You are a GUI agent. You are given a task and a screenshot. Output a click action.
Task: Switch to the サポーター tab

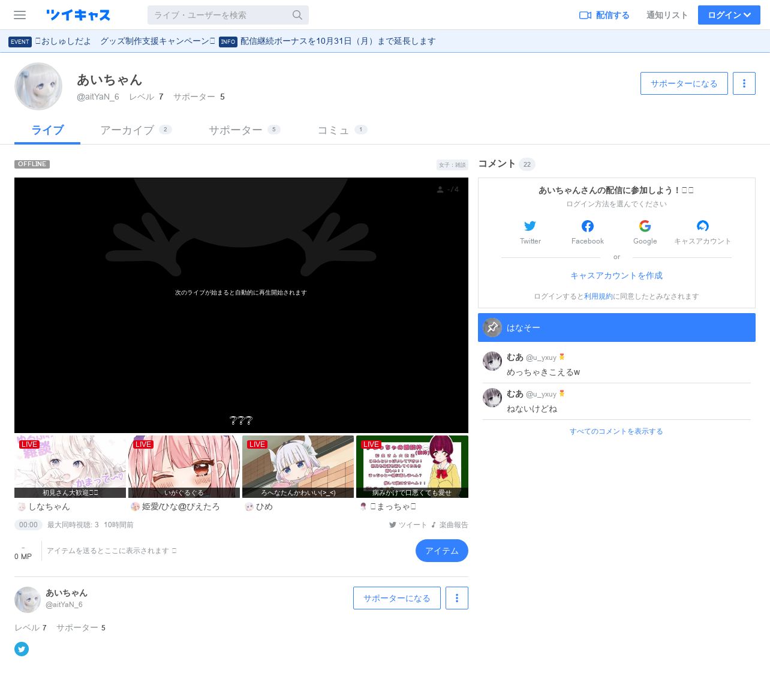click(244, 130)
